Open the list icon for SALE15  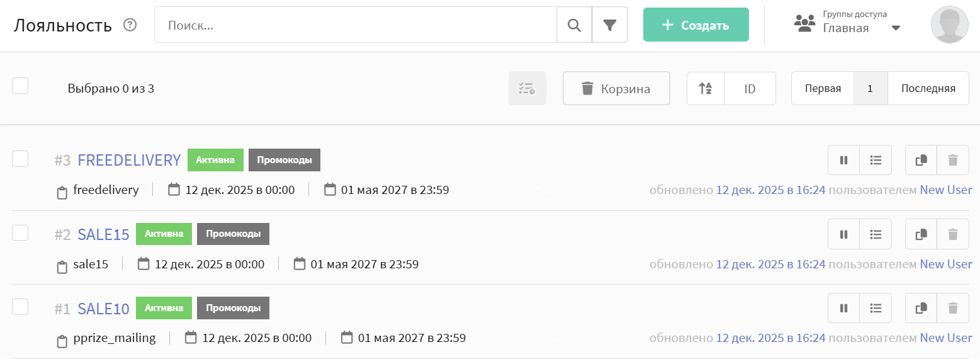pyautogui.click(x=875, y=234)
